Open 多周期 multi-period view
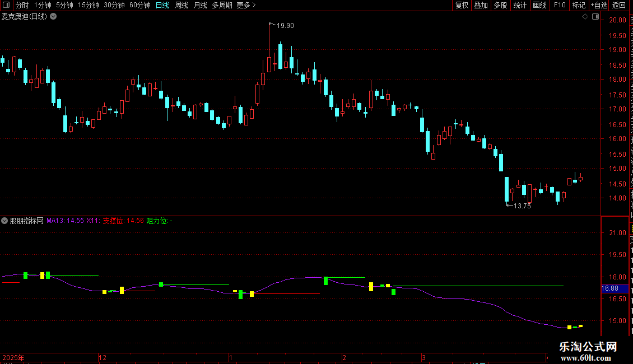 pyautogui.click(x=222, y=5)
